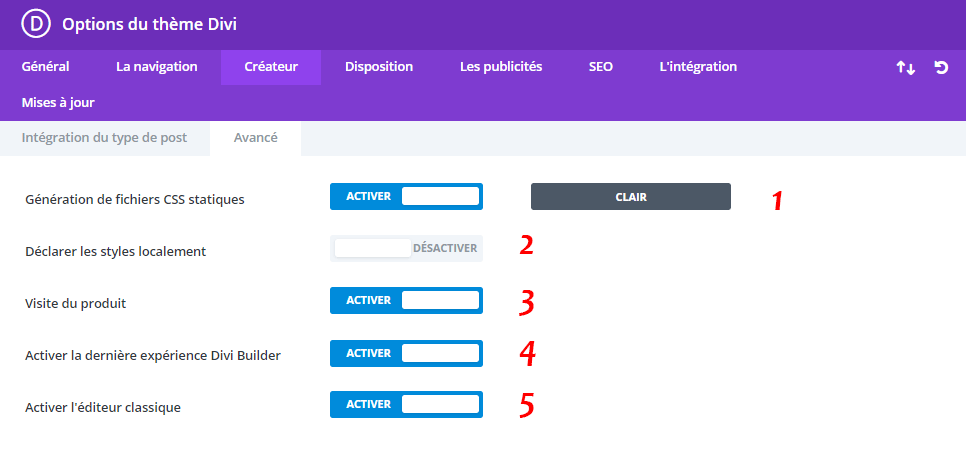Click the 'Visite du produit' label
Screen dimensions: 966x451
76,304
